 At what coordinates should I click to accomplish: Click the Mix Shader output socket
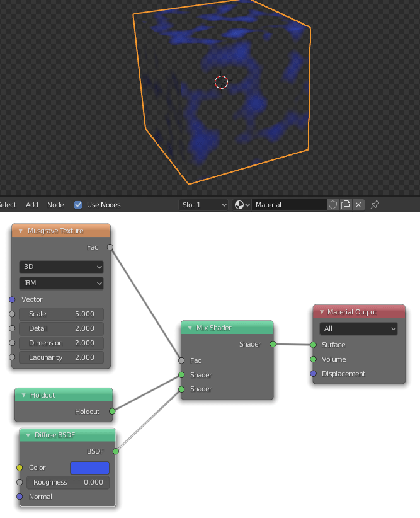[x=273, y=344]
